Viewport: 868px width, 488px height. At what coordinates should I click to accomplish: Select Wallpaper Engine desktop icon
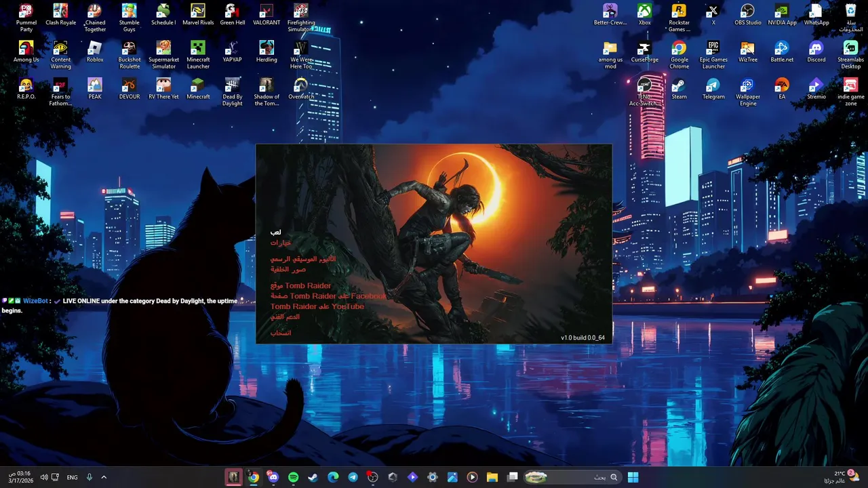748,92
